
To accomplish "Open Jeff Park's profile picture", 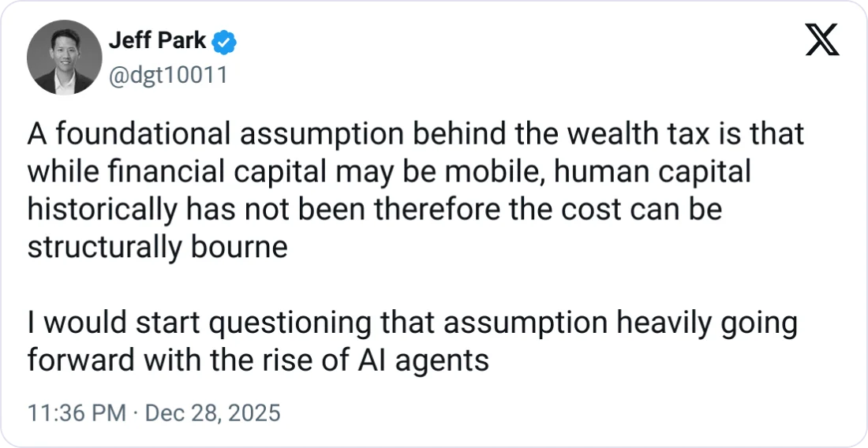I will click(64, 58).
